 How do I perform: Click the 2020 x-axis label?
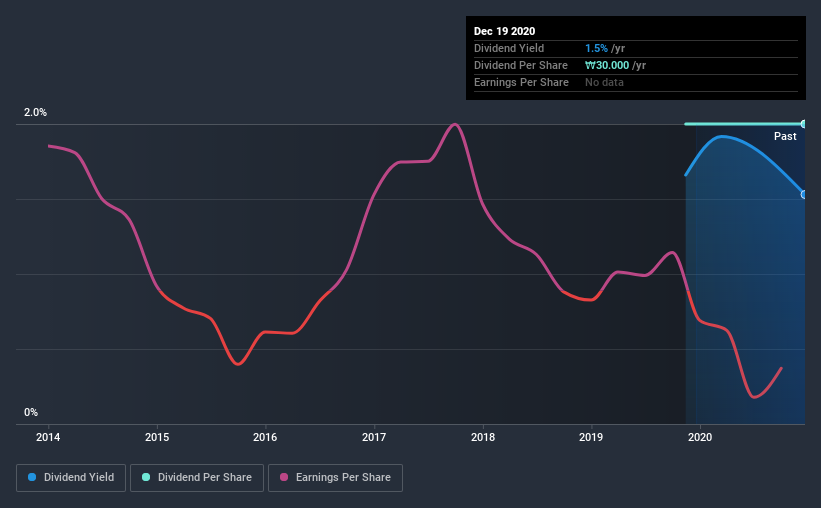[x=700, y=437]
